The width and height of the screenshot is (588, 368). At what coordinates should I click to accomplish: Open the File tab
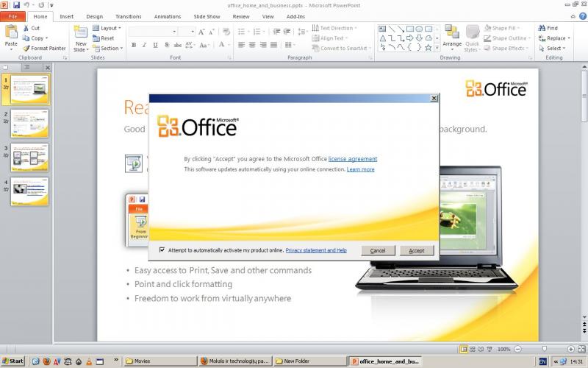(12, 16)
